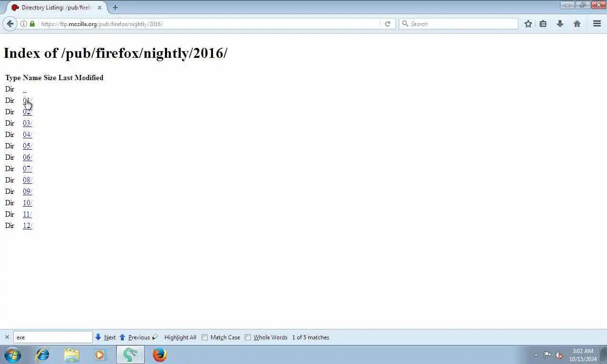Jump to next match with Next arrow
Viewport: 607px width, 364px height.
pos(105,337)
